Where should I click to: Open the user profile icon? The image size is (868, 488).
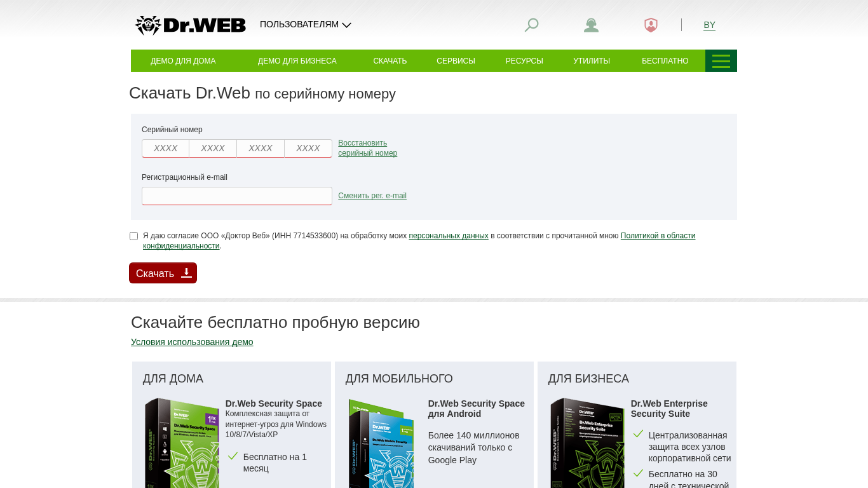[x=591, y=25]
